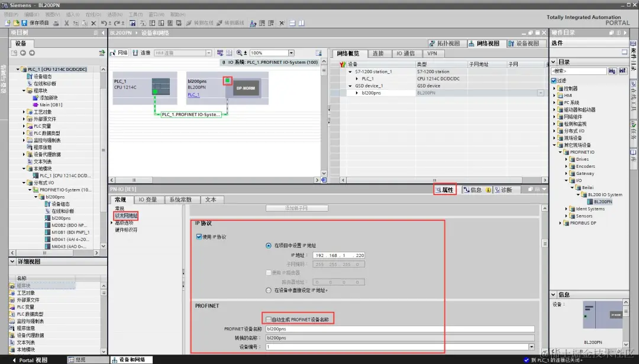
Task: Open the IO 通信 tab
Action: pyautogui.click(x=405, y=53)
